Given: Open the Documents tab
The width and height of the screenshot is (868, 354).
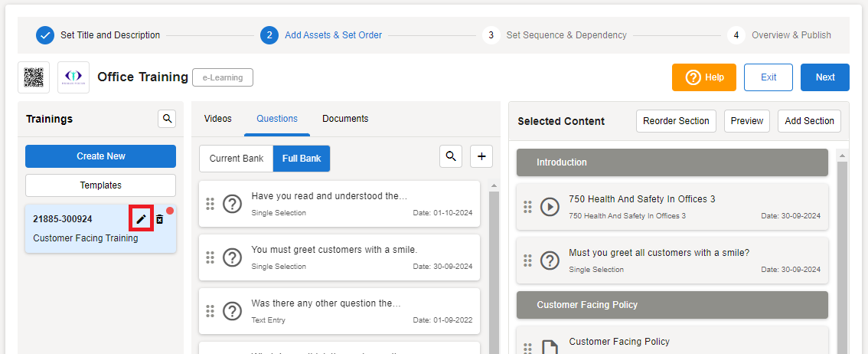Looking at the screenshot, I should [345, 119].
